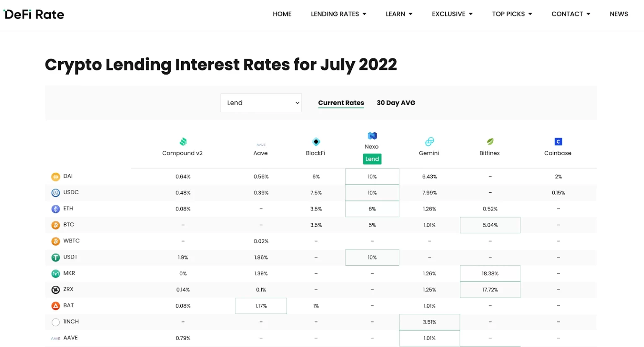Open the Lend/Borrow select dropdown

pyautogui.click(x=261, y=103)
